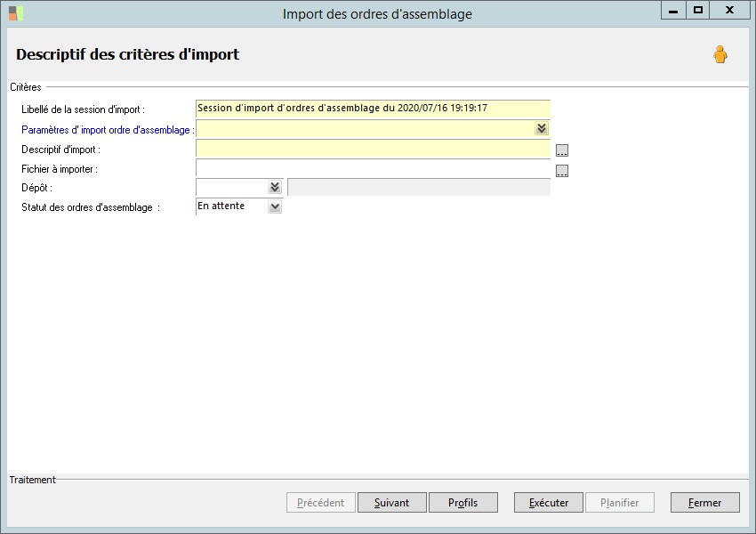
Task: Click the Exécuter button
Action: coord(549,503)
